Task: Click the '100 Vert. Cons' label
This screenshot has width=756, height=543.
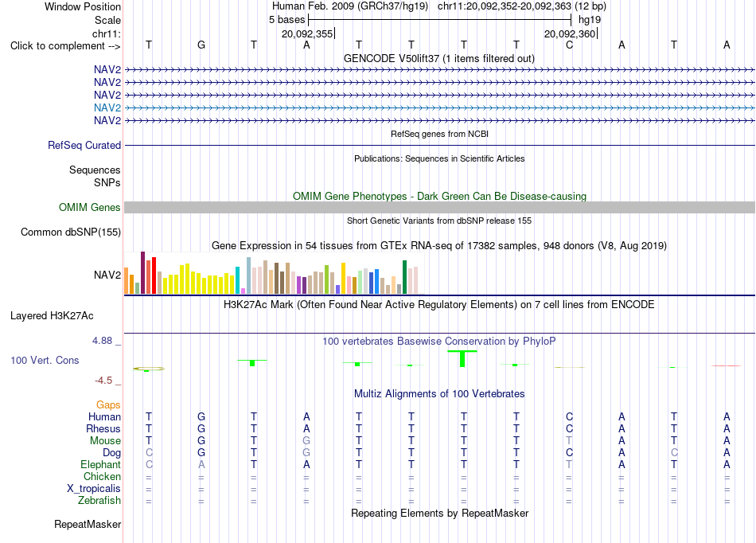Action: 45,360
